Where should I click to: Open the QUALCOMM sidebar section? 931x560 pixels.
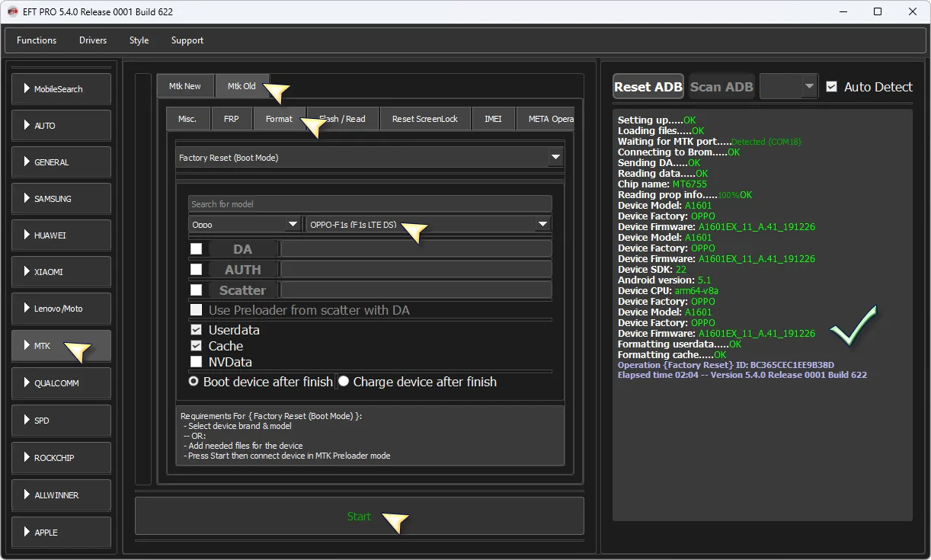pyautogui.click(x=61, y=383)
